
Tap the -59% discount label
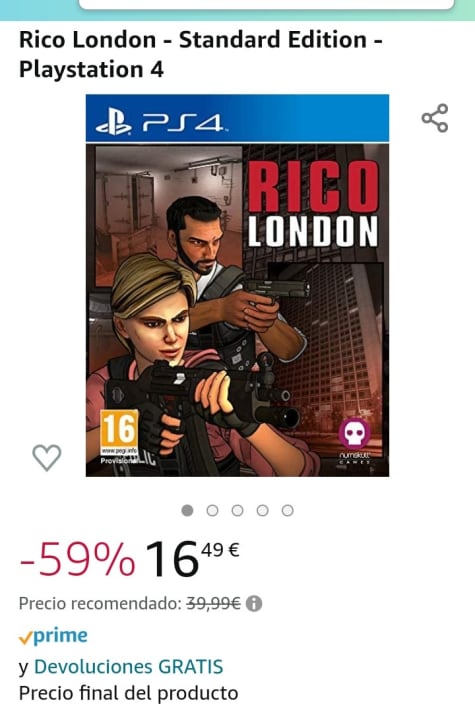click(77, 560)
